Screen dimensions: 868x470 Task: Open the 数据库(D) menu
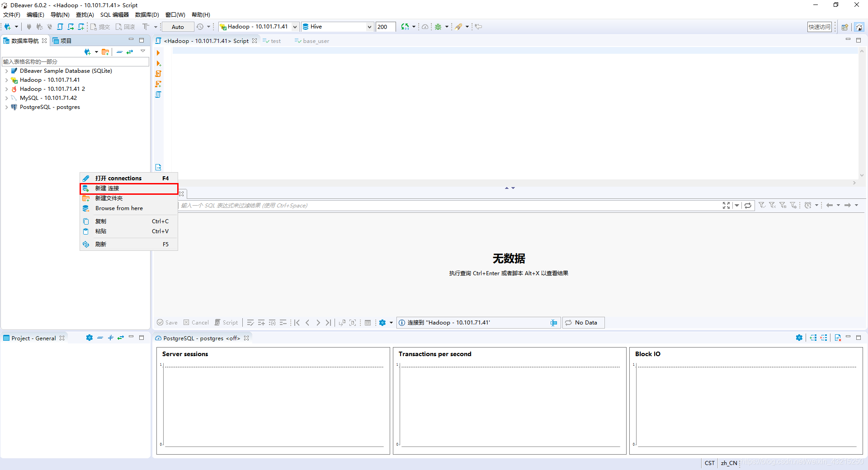(x=147, y=15)
